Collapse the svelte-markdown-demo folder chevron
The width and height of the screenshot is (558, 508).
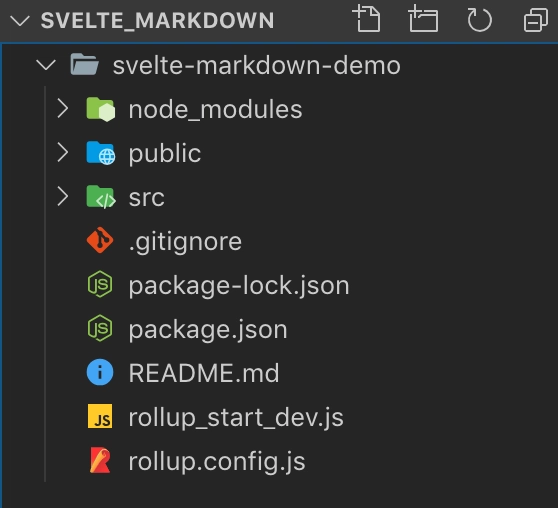46,65
